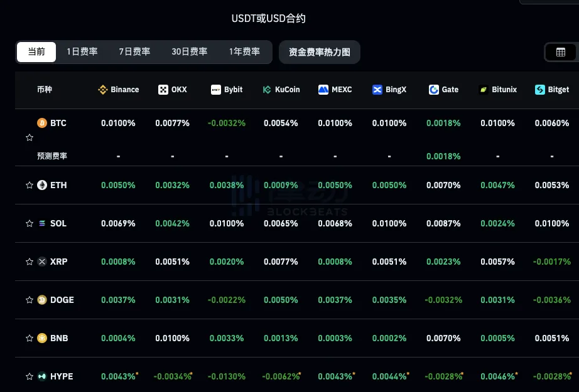This screenshot has height=392, width=579.
Task: Click ETH Gate rate 0.0070%
Action: tap(443, 185)
